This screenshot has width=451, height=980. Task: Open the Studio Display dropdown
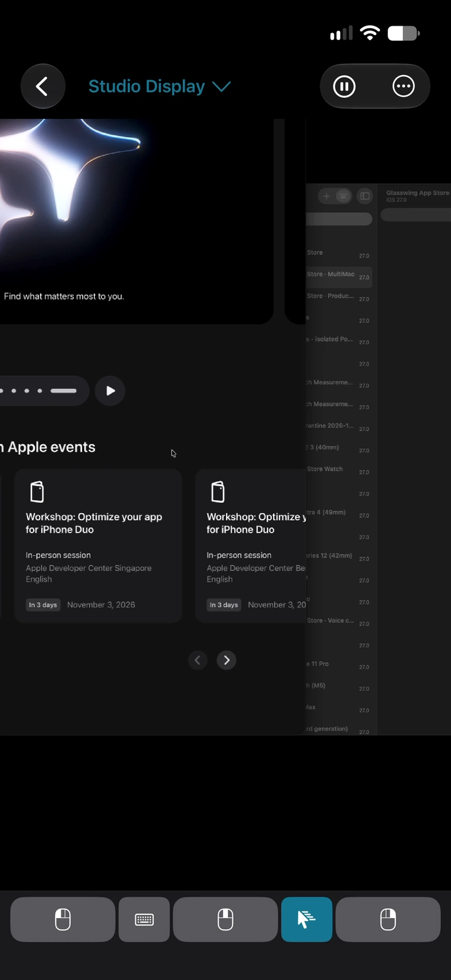[x=160, y=86]
